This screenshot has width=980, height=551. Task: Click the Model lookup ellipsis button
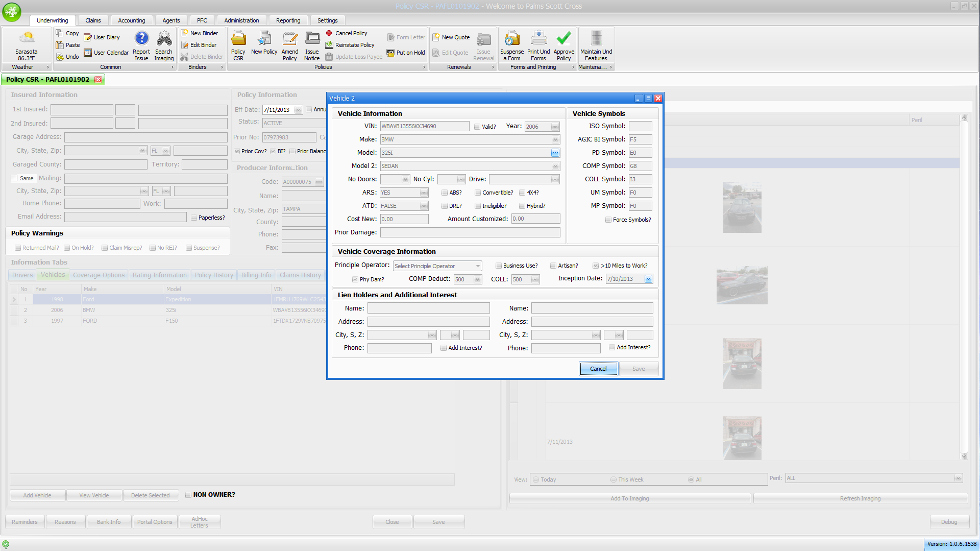(x=555, y=153)
